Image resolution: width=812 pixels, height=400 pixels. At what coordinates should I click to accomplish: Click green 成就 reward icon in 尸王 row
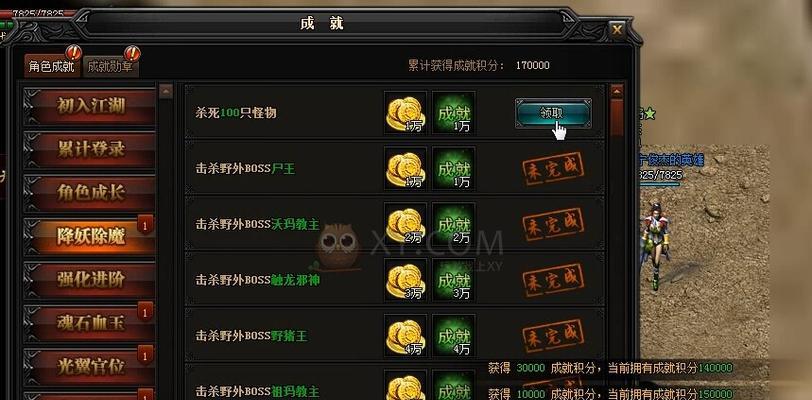pos(454,168)
